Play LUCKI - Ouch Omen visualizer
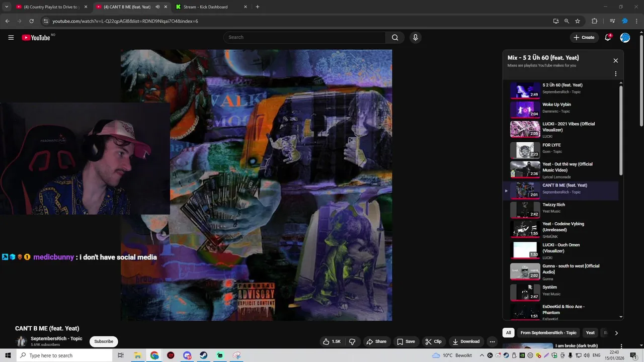Image resolution: width=644 pixels, height=362 pixels. (560, 251)
